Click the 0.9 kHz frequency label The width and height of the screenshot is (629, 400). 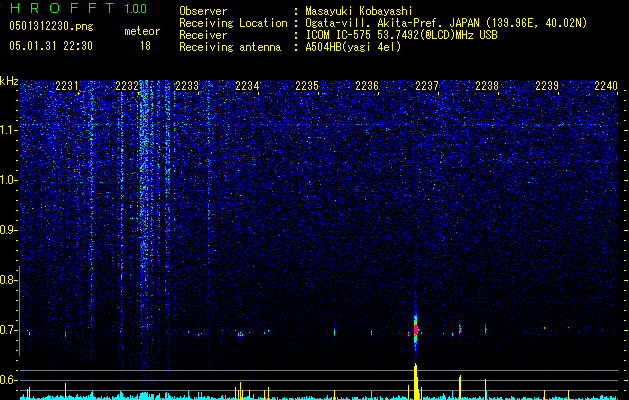(x=8, y=230)
